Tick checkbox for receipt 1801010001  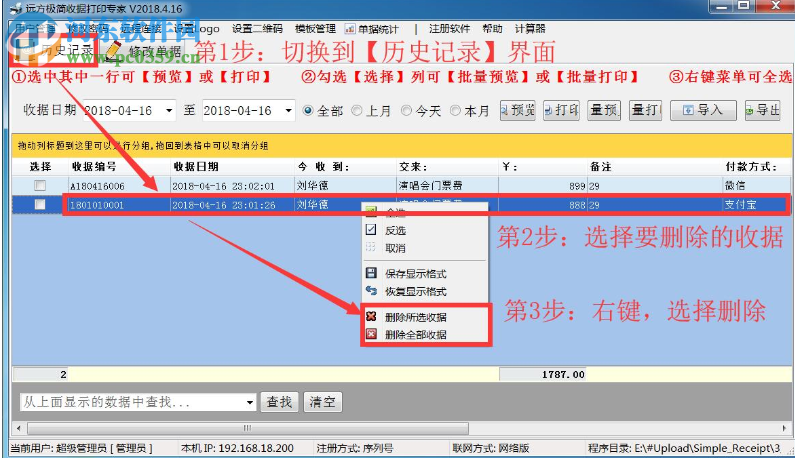40,204
